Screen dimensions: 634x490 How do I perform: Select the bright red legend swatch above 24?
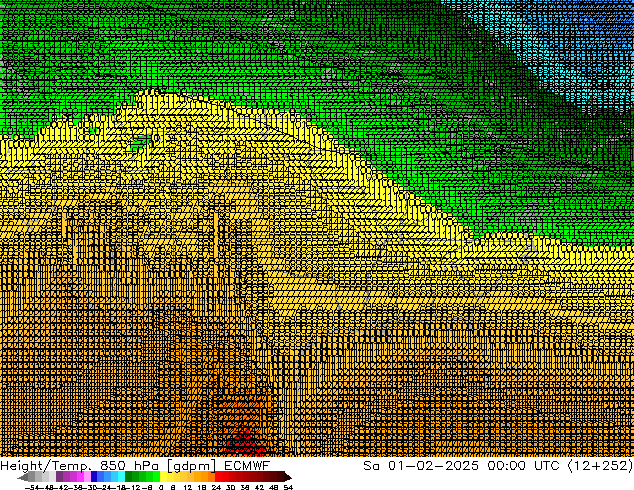218,476
